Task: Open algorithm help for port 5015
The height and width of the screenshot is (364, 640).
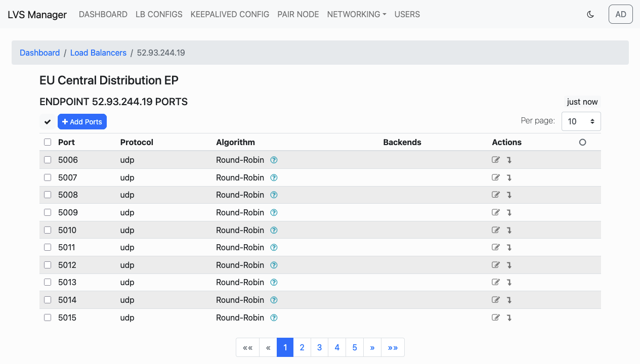Action: pyautogui.click(x=274, y=317)
